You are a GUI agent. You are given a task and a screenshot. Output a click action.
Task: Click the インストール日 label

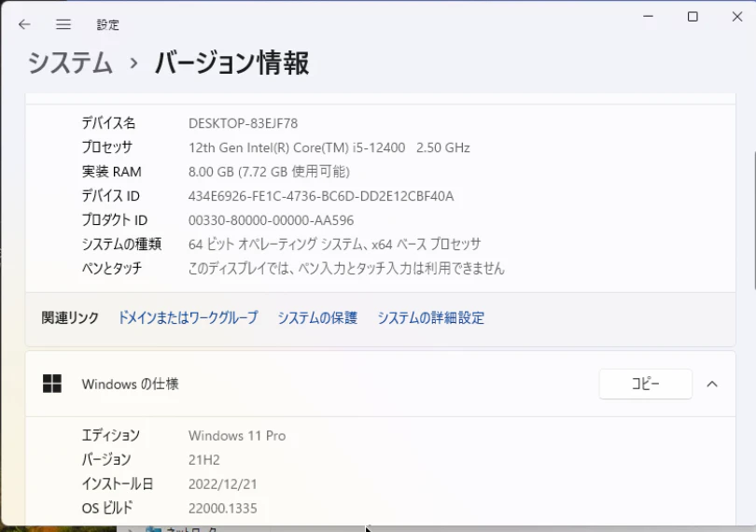118,483
